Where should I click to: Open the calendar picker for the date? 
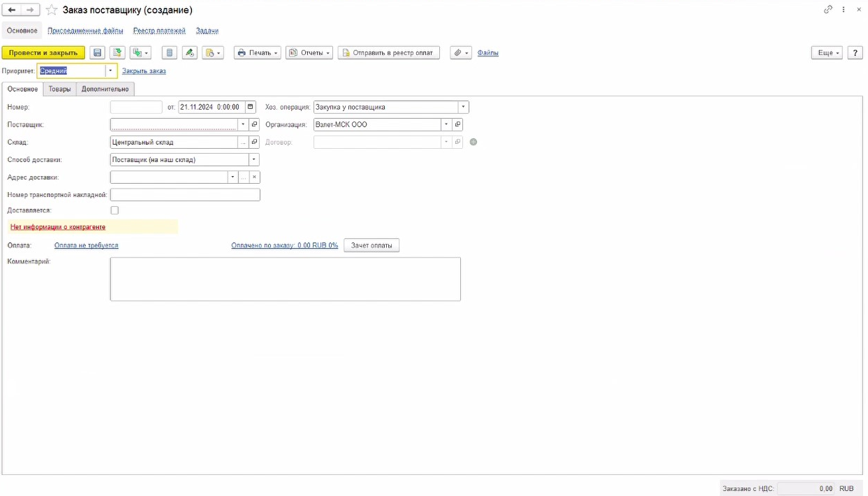(250, 107)
